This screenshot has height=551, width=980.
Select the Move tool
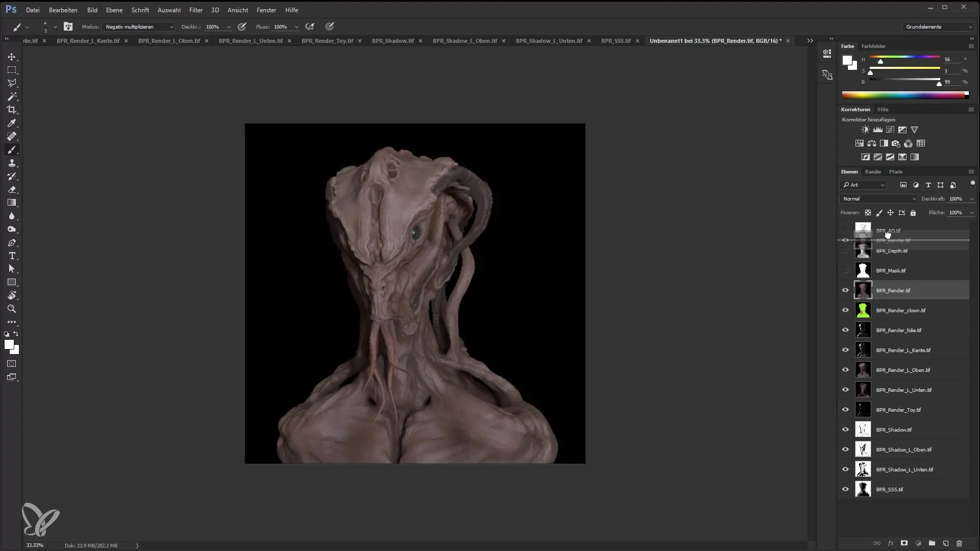click(x=11, y=56)
